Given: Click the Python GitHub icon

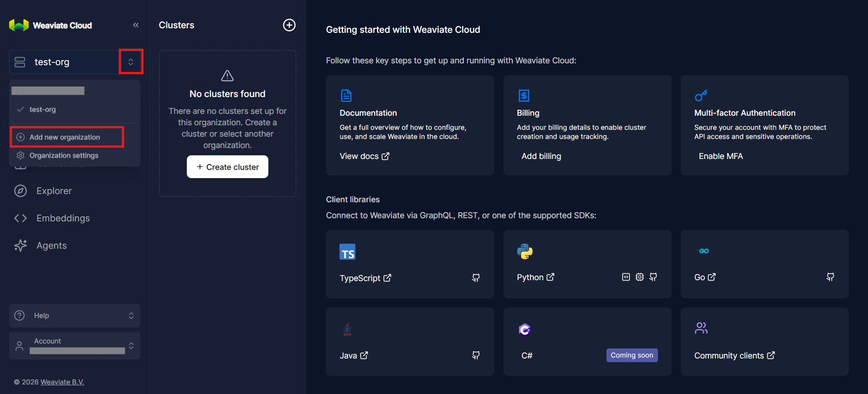Looking at the screenshot, I should pos(653,277).
